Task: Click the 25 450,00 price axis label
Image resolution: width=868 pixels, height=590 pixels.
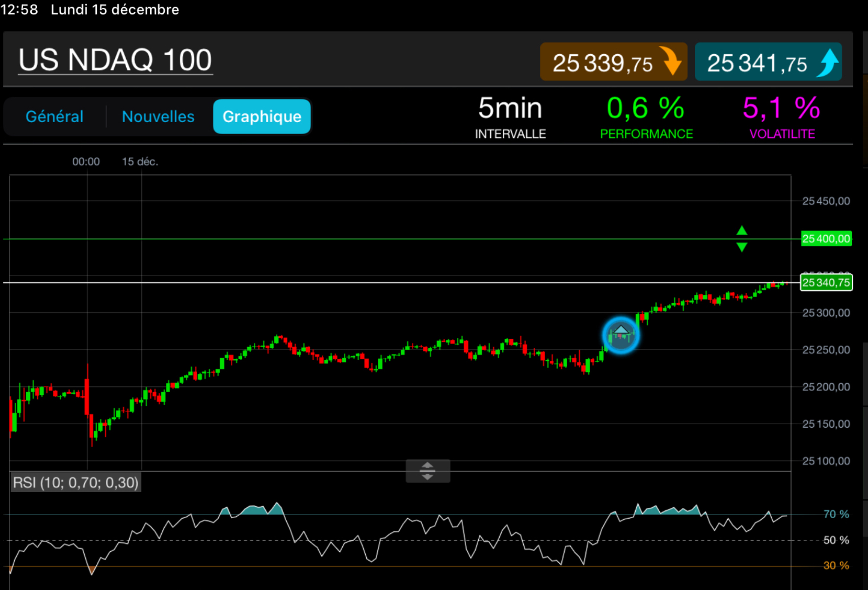Action: 826,201
